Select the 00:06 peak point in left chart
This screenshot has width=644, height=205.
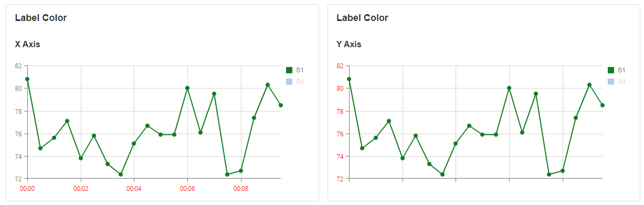pos(187,88)
